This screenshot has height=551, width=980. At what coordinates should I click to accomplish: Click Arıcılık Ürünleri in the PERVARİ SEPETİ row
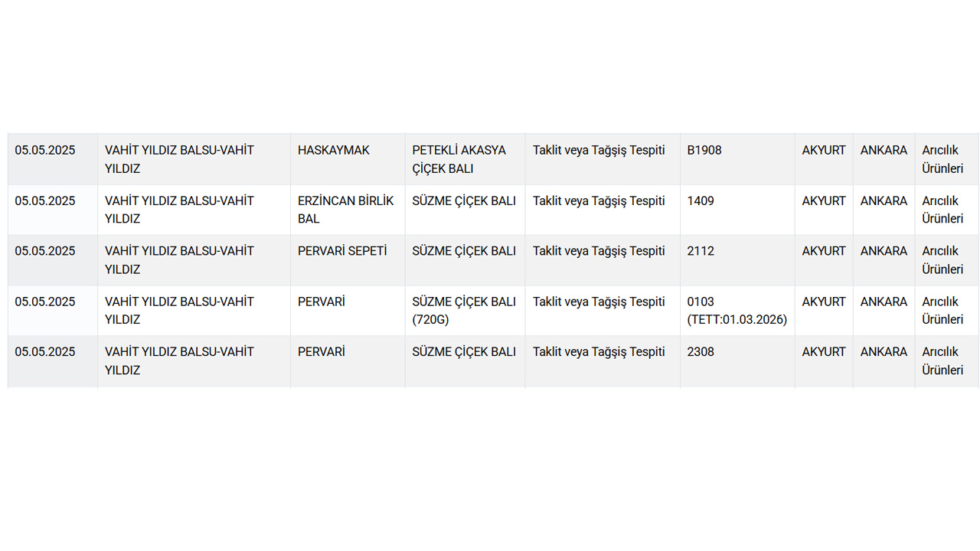click(942, 260)
